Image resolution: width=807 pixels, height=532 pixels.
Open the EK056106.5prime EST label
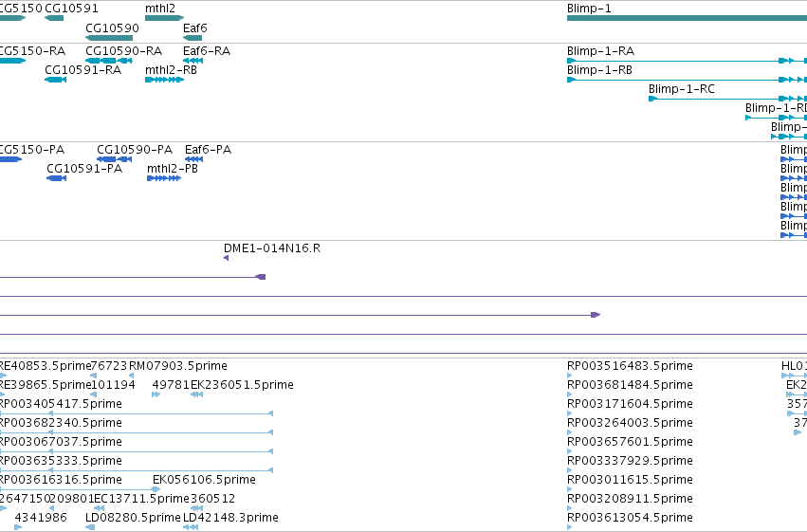tap(204, 480)
